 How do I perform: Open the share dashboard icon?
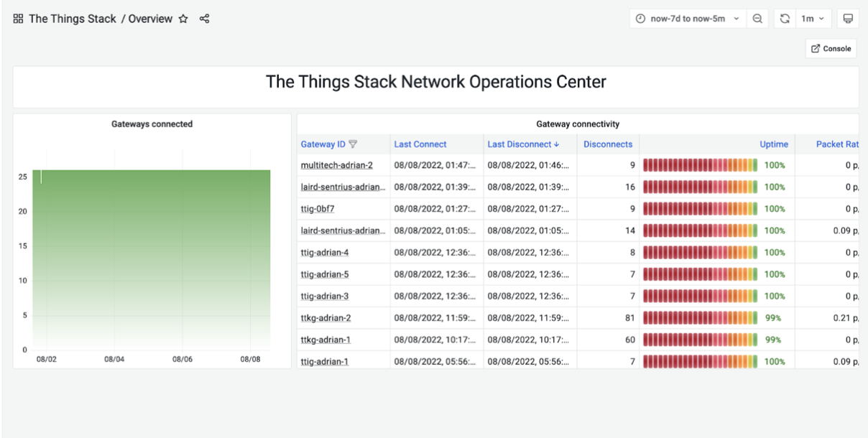pyautogui.click(x=204, y=19)
